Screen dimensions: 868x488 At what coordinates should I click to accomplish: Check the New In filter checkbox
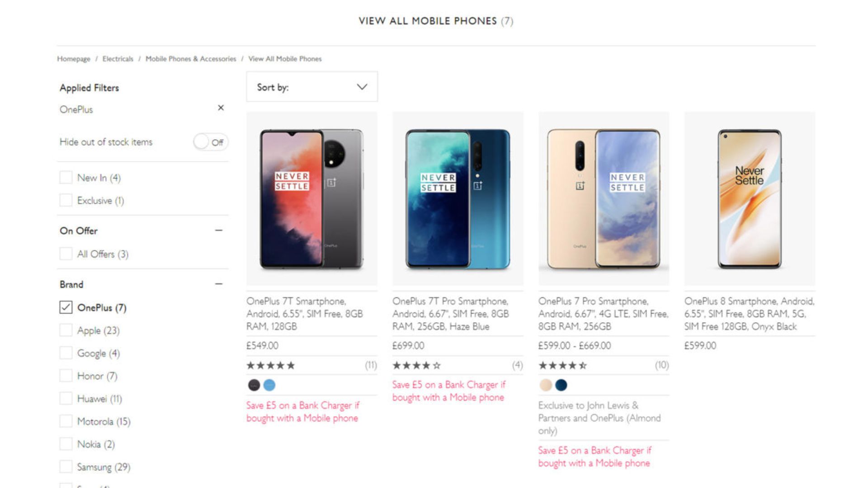coord(66,178)
